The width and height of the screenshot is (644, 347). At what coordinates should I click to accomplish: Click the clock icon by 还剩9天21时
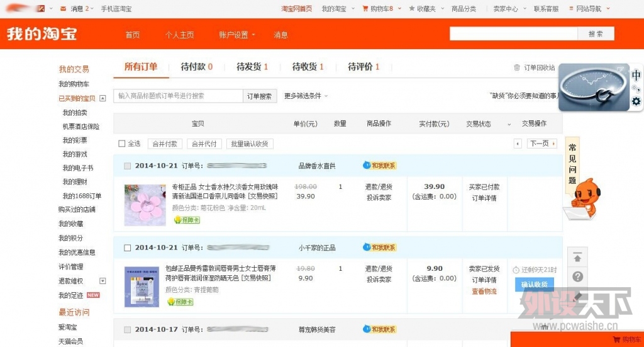[x=516, y=270]
